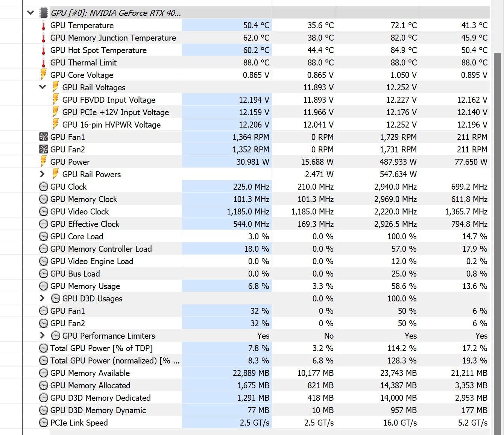Click thermometer icon beside GPU Hot Spot Temperature

[44, 50]
